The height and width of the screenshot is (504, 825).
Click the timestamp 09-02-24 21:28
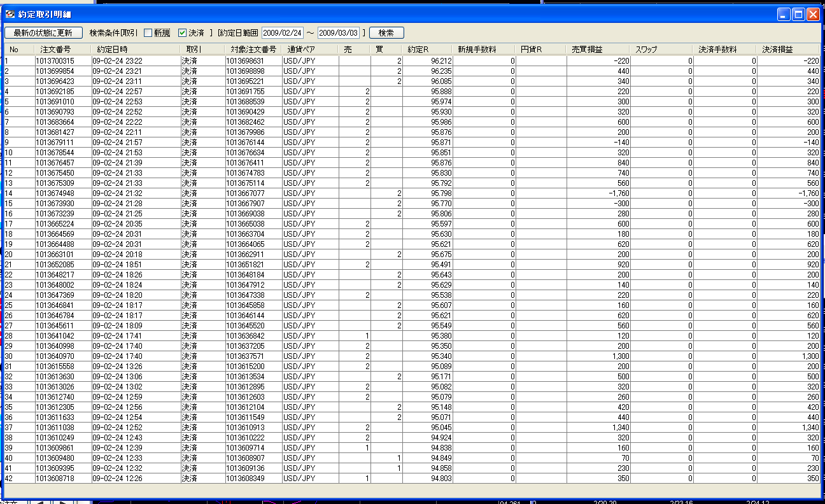[x=117, y=204]
